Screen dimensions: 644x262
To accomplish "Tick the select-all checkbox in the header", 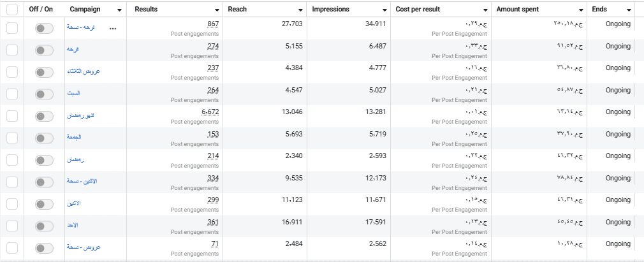I will pos(12,10).
